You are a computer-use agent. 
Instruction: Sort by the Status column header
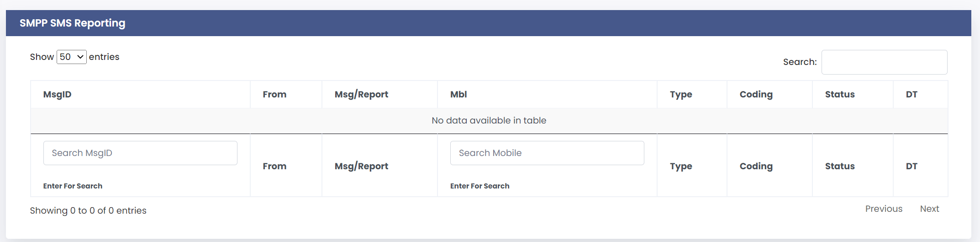point(853,95)
